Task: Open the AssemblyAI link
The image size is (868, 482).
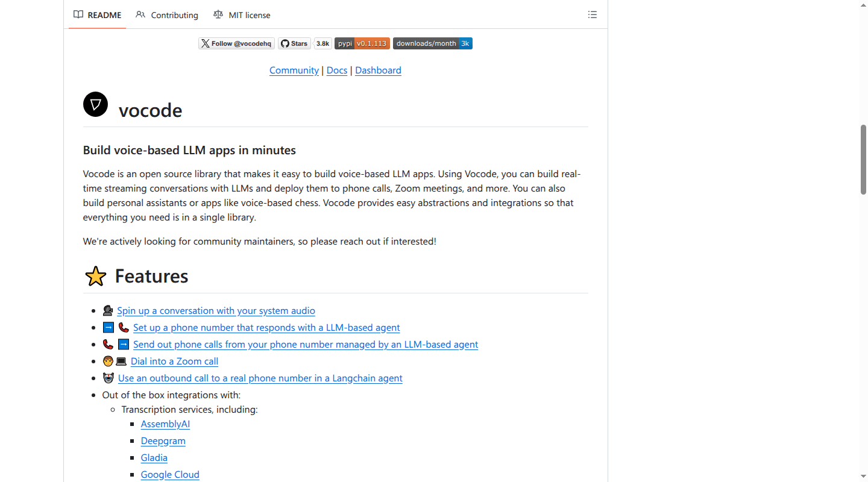Action: click(x=165, y=424)
